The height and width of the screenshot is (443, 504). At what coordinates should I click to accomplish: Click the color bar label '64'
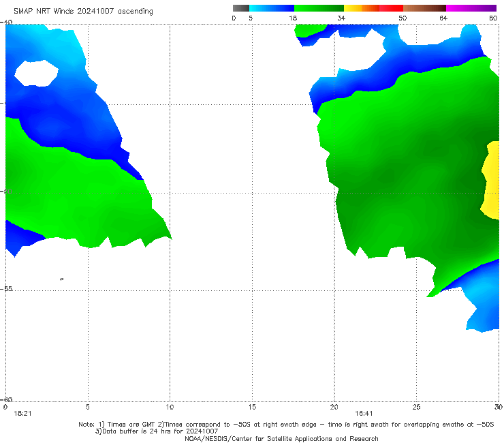[x=443, y=18]
